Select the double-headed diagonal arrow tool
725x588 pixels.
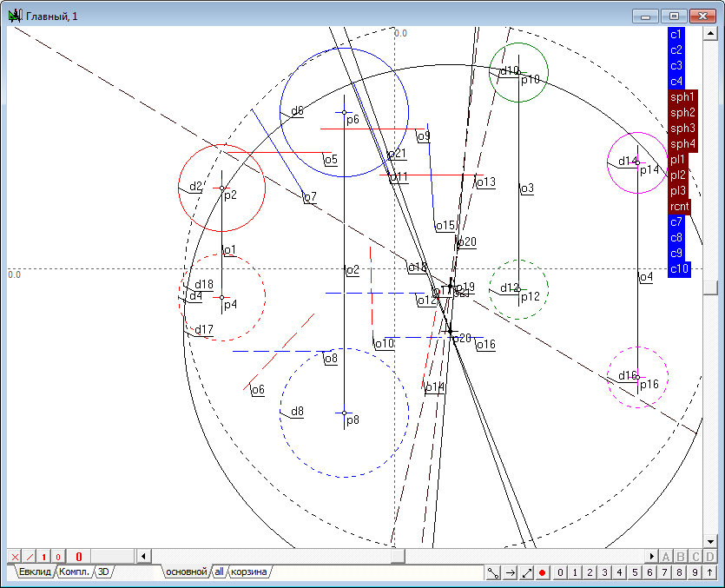coord(527,572)
